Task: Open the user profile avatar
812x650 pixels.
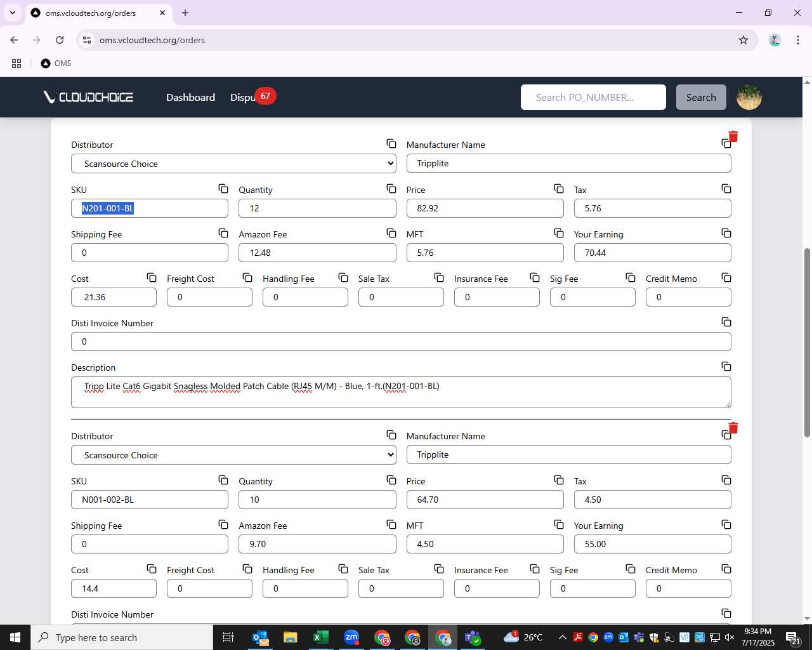Action: pyautogui.click(x=749, y=97)
